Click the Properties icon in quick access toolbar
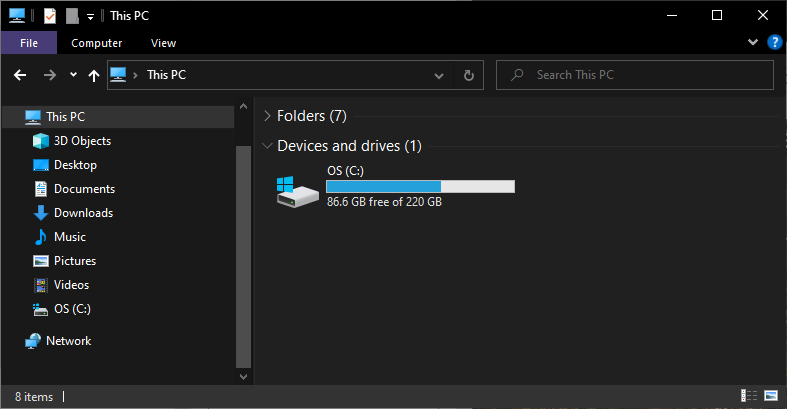The width and height of the screenshot is (787, 409). click(50, 16)
